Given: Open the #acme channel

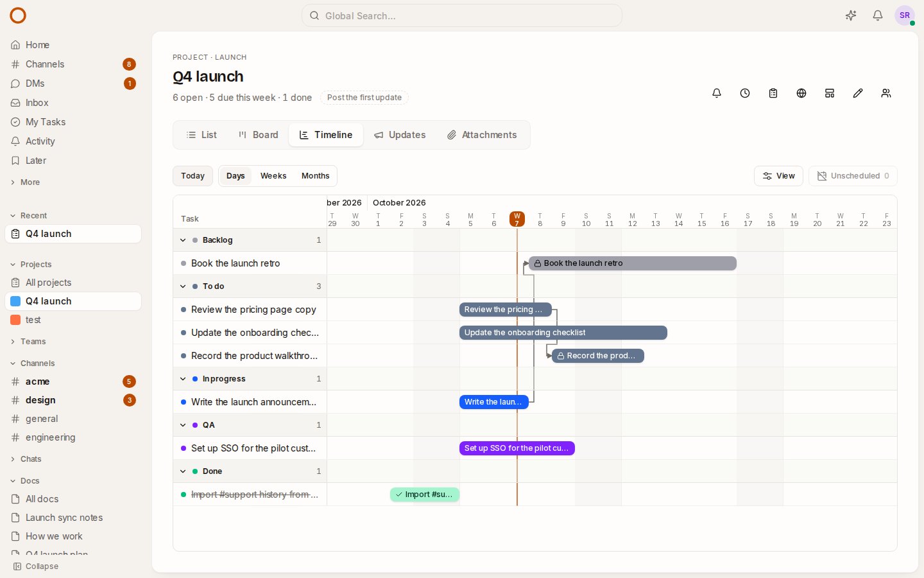Looking at the screenshot, I should point(73,381).
